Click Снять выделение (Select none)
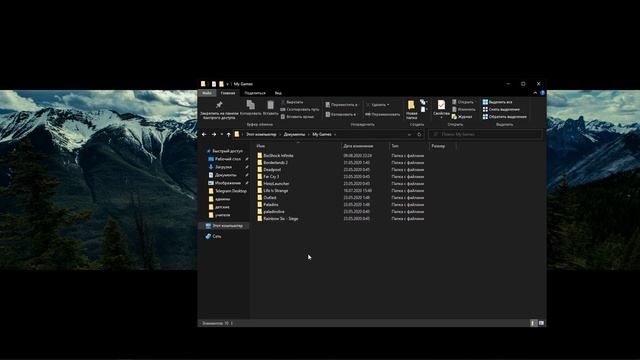640x360 pixels. (x=501, y=109)
